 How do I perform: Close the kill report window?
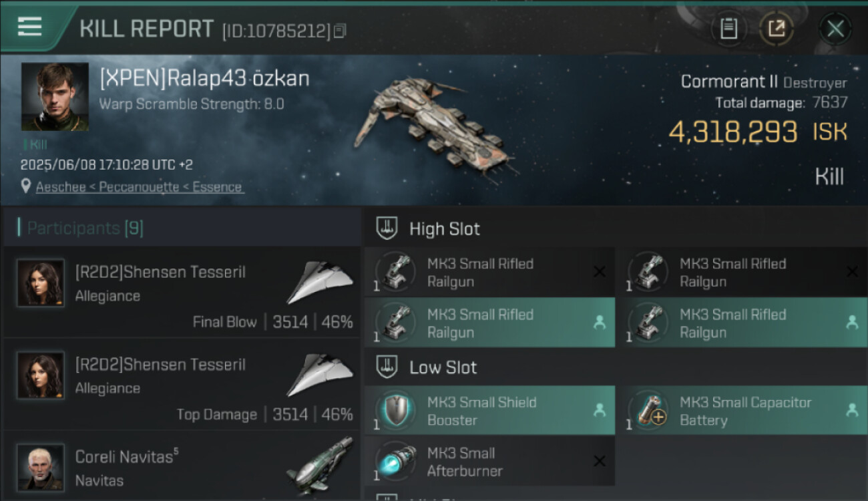point(835,29)
